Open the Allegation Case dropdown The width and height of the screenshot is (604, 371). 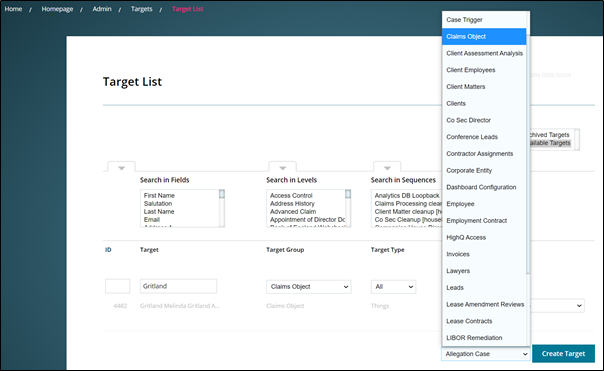[x=486, y=354]
